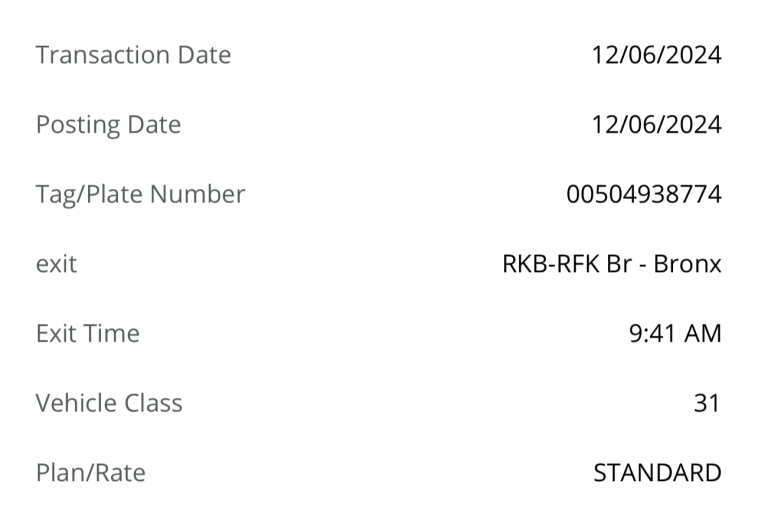The height and width of the screenshot is (520, 758).
Task: Select the Exit Time label
Action: [x=88, y=333]
